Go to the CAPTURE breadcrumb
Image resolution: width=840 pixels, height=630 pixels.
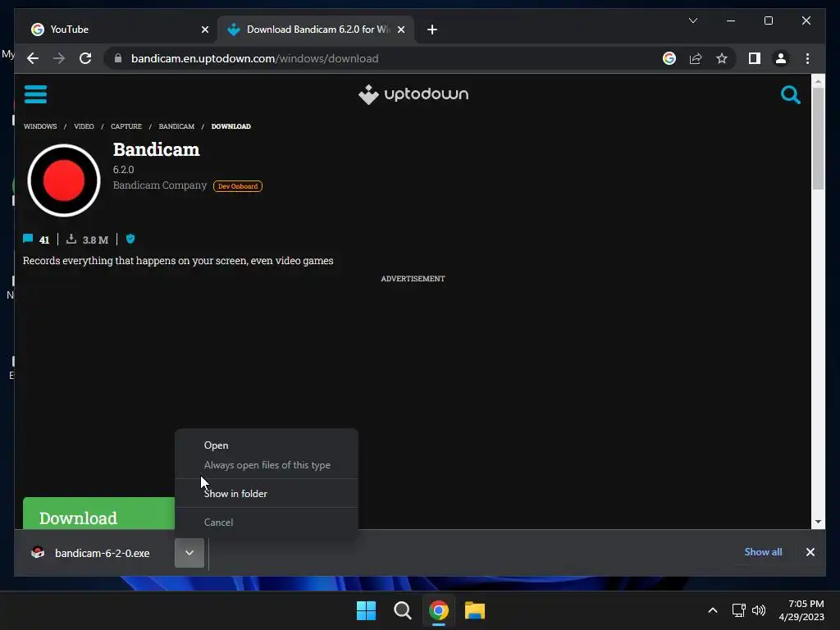(x=126, y=126)
